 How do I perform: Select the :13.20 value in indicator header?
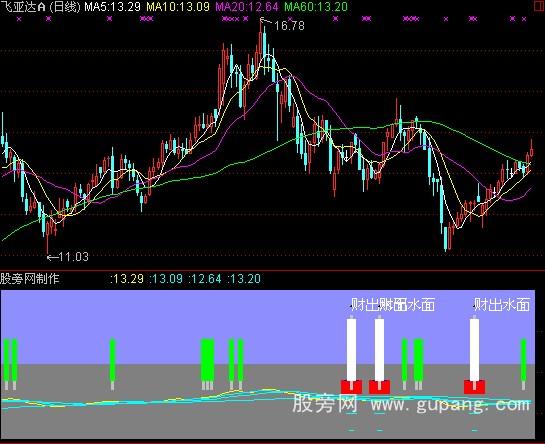[x=244, y=279]
